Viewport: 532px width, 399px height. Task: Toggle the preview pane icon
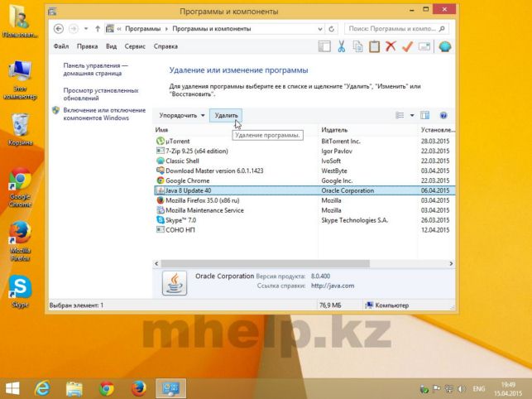(x=424, y=115)
